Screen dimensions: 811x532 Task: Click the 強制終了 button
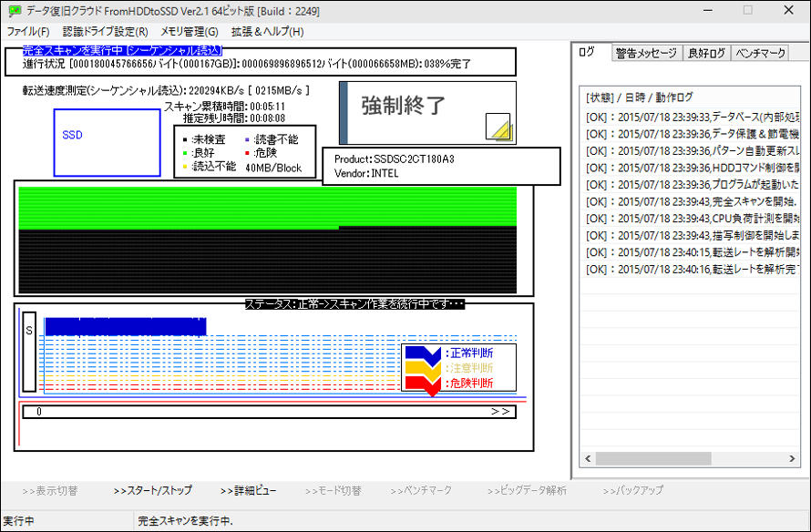pyautogui.click(x=427, y=113)
